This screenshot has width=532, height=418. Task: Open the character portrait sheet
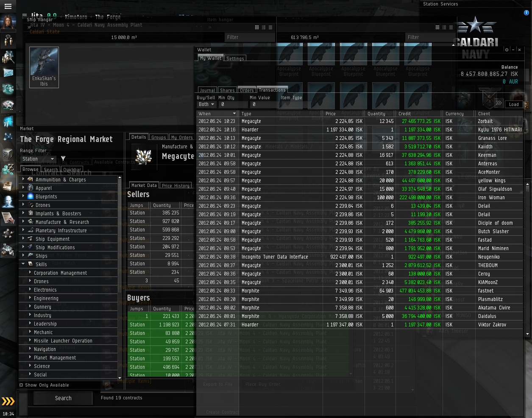pyautogui.click(x=8, y=22)
